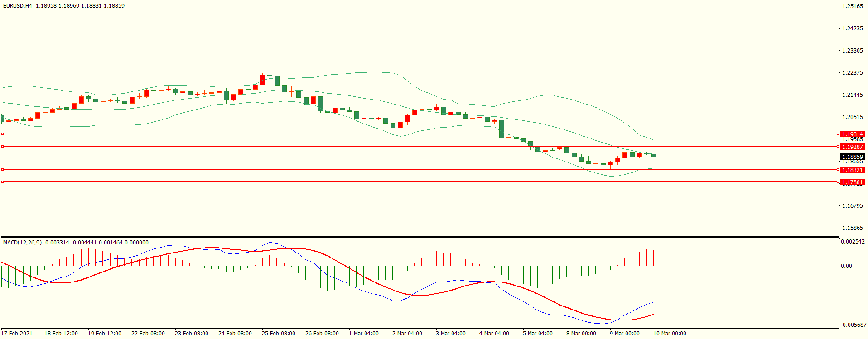Screen dimensions: 868x339
Task: Click the 1.15865 value on price scale
Action: pos(852,228)
